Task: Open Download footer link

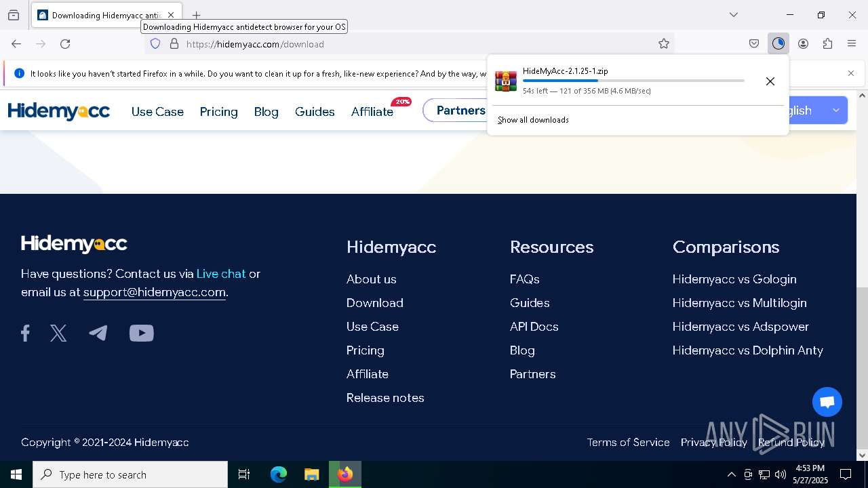Action: tap(375, 303)
